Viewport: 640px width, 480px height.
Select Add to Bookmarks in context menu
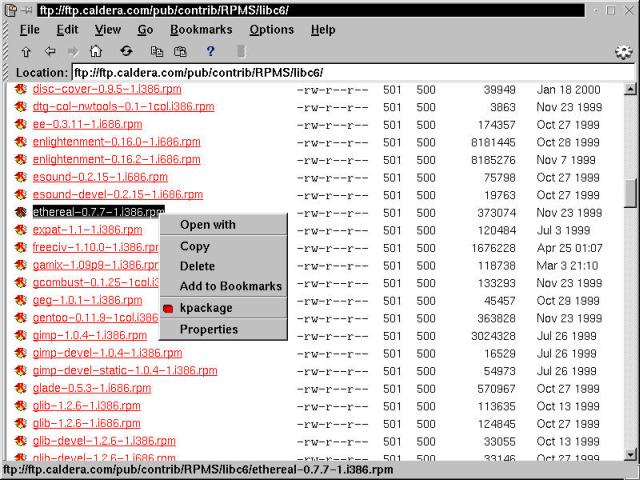pyautogui.click(x=230, y=287)
